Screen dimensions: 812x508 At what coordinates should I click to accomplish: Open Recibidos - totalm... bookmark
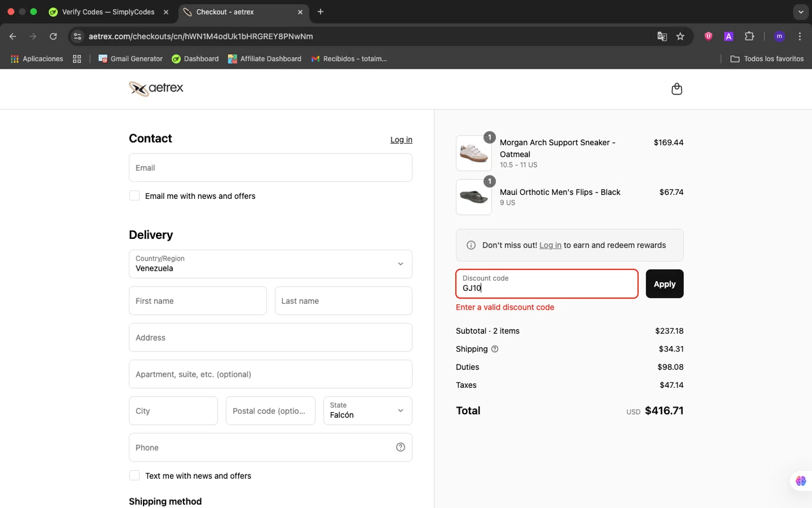coord(349,59)
